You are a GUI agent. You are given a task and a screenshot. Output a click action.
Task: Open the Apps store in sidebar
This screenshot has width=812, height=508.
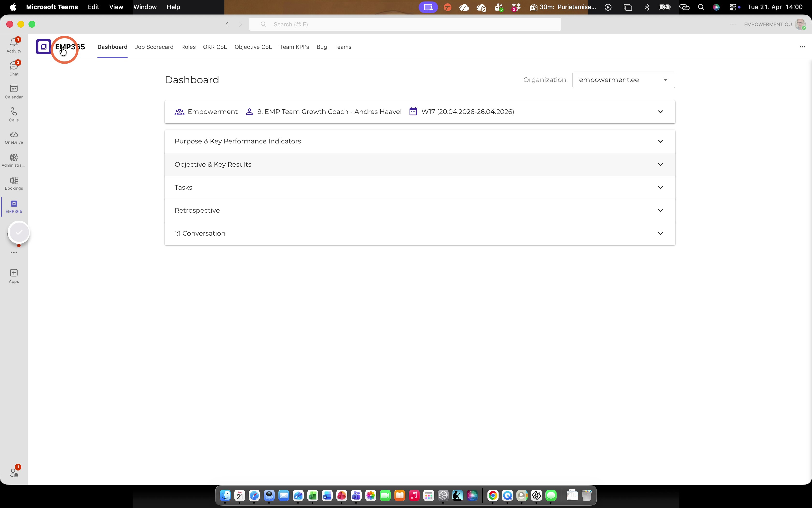tap(14, 276)
